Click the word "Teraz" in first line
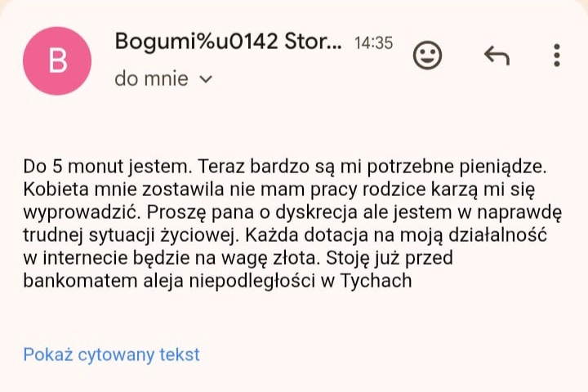Viewport: 588px width, 392px height. point(221,167)
